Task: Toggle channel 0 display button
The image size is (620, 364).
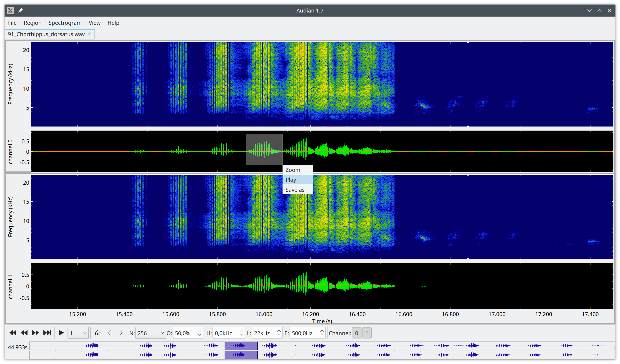Action: coord(357,333)
